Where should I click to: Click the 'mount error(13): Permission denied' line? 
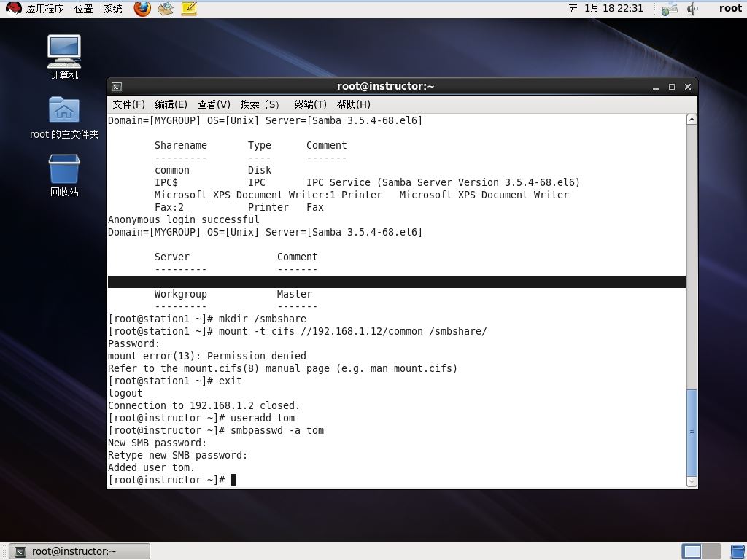click(x=207, y=356)
